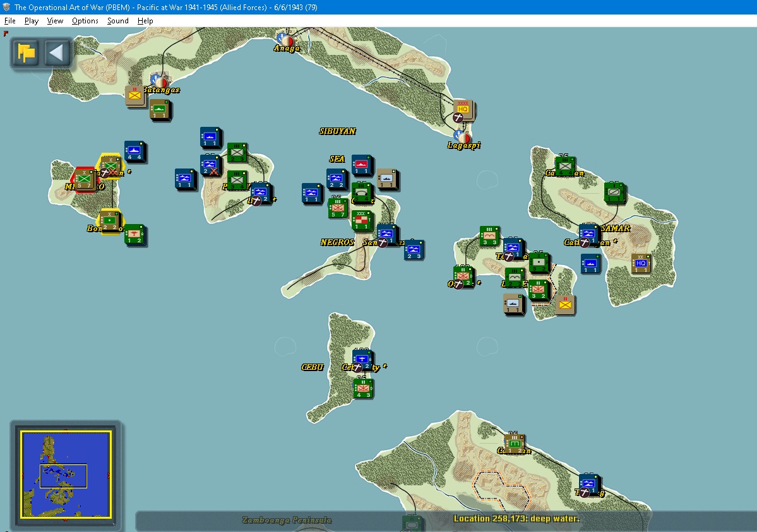Select the blue naval 1-1 unit below Catbalogan
The width and height of the screenshot is (757, 532).
pos(590,264)
